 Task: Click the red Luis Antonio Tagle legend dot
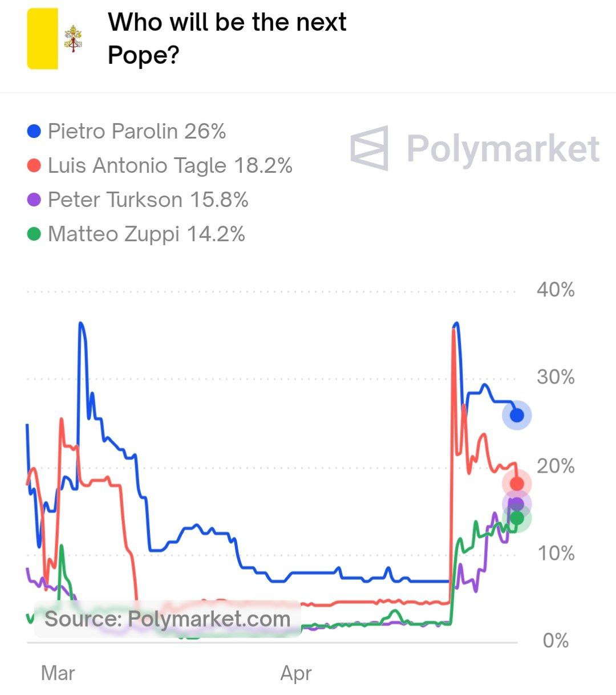(x=34, y=166)
